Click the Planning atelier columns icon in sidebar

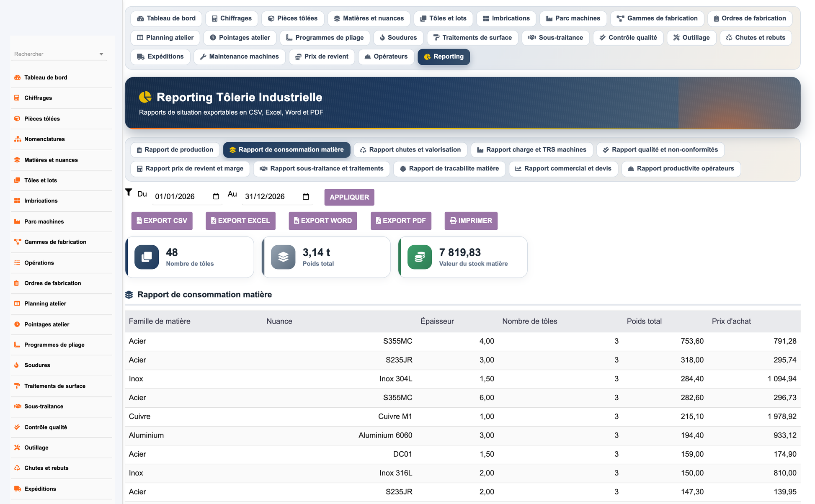click(17, 304)
